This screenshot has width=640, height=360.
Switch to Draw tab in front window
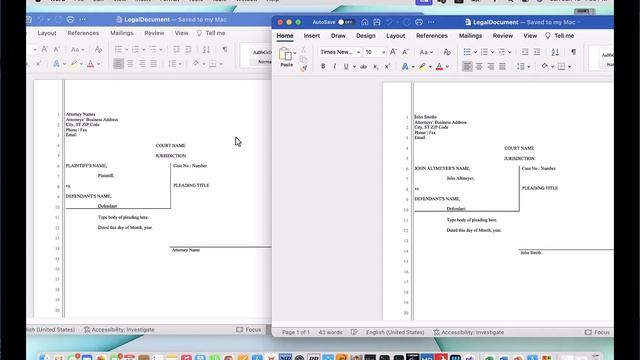tap(338, 36)
